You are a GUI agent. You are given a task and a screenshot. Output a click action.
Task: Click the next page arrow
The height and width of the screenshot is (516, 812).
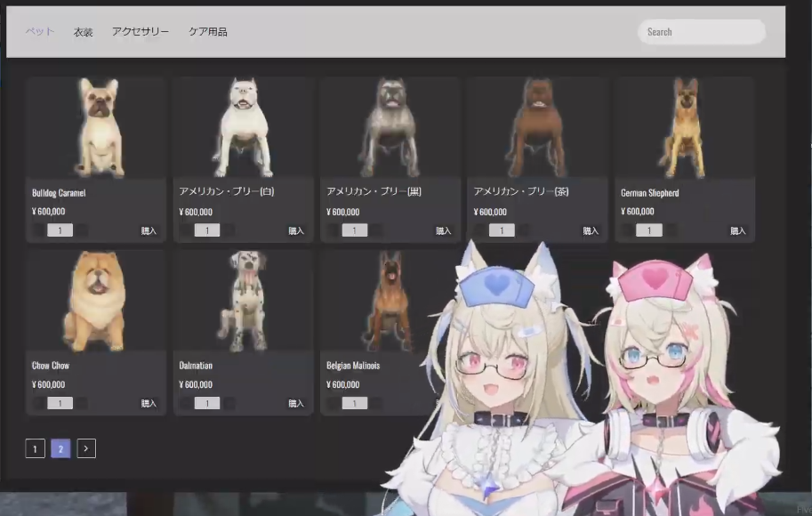pyautogui.click(x=86, y=448)
